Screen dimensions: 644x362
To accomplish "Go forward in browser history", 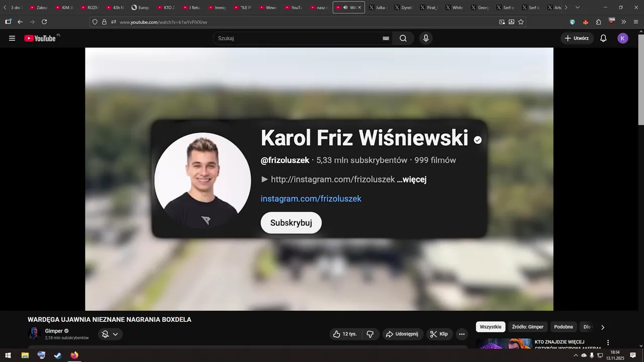I will pyautogui.click(x=32, y=22).
